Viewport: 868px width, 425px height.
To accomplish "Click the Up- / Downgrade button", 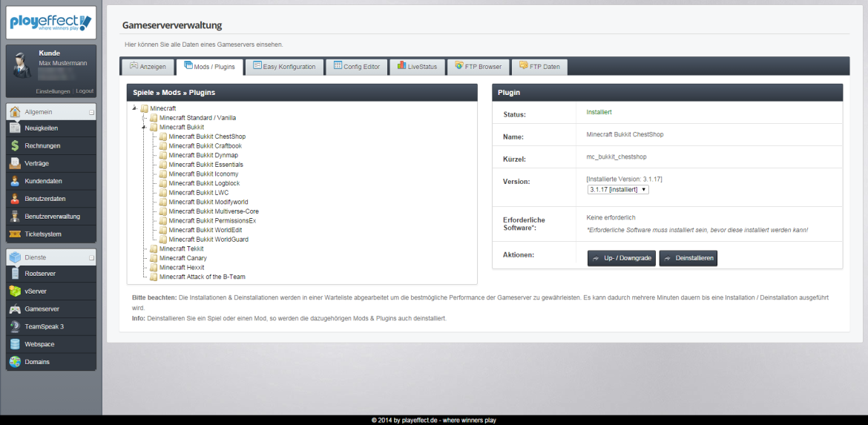I will 622,258.
